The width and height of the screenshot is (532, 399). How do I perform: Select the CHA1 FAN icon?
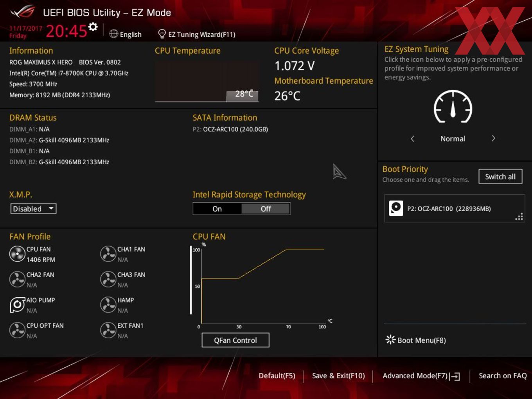pos(108,254)
